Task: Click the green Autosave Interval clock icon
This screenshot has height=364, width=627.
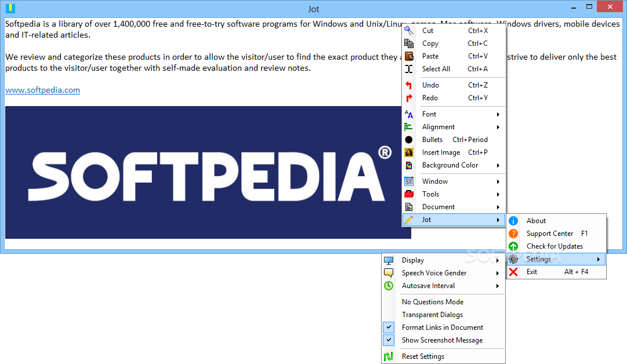Action: (389, 286)
